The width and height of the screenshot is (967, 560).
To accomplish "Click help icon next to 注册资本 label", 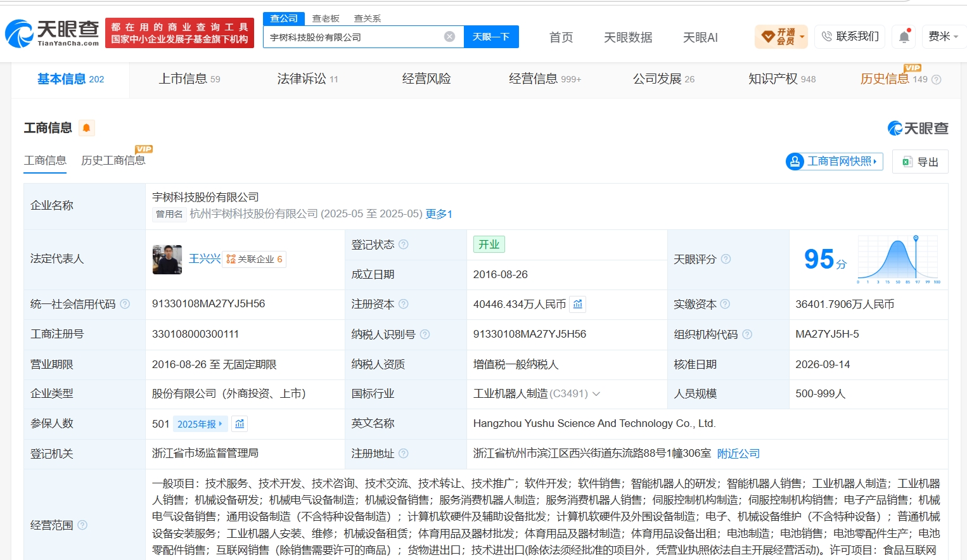I will 404,304.
